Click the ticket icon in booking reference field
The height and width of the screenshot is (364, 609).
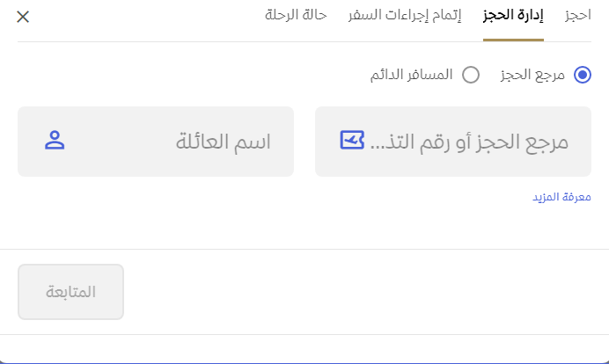(x=352, y=141)
